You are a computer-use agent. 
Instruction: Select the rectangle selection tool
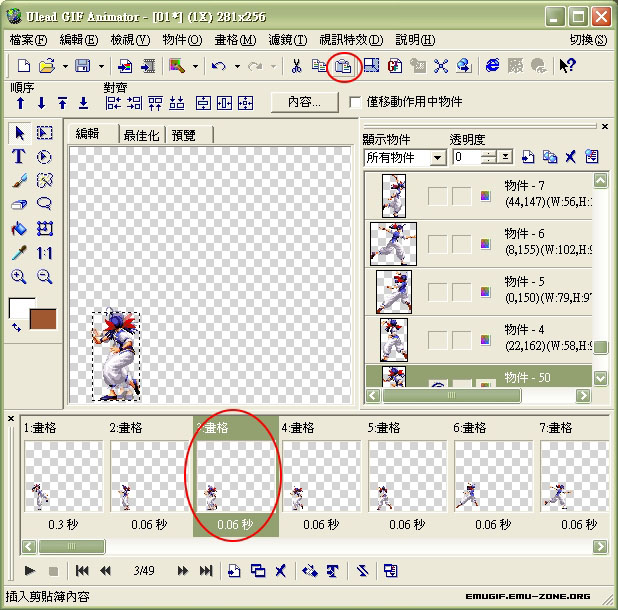[45, 133]
